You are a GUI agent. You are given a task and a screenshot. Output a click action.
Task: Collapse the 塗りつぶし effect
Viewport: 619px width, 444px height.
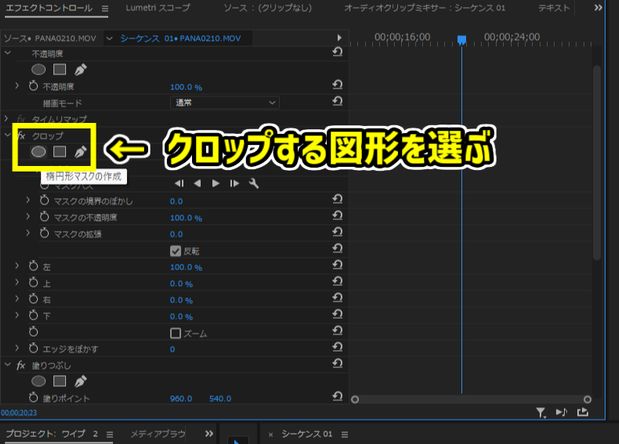(8, 365)
